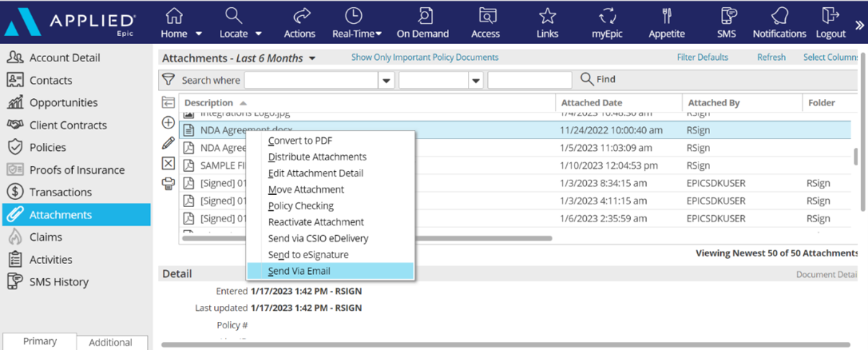The height and width of the screenshot is (350, 868).
Task: Click the print icon in side toolbar
Action: (168, 184)
